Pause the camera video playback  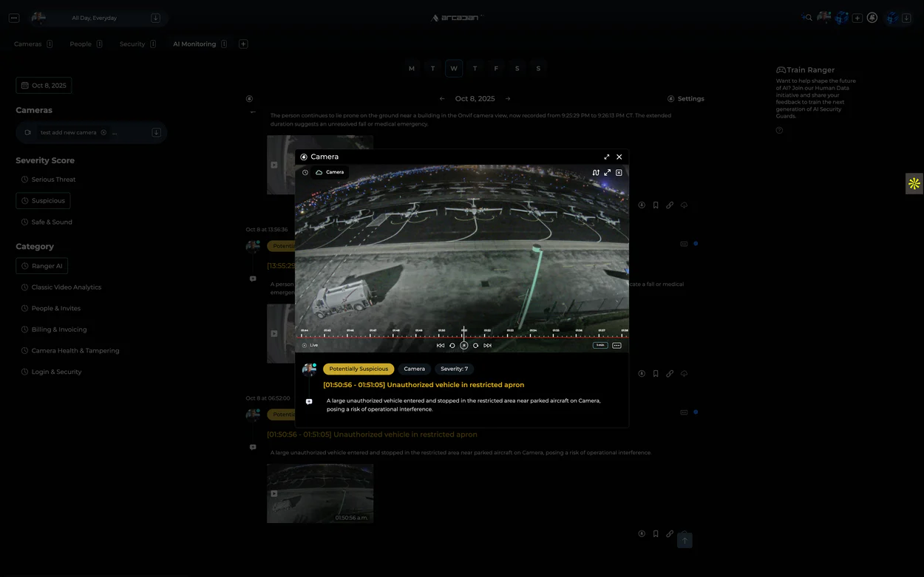tap(464, 345)
